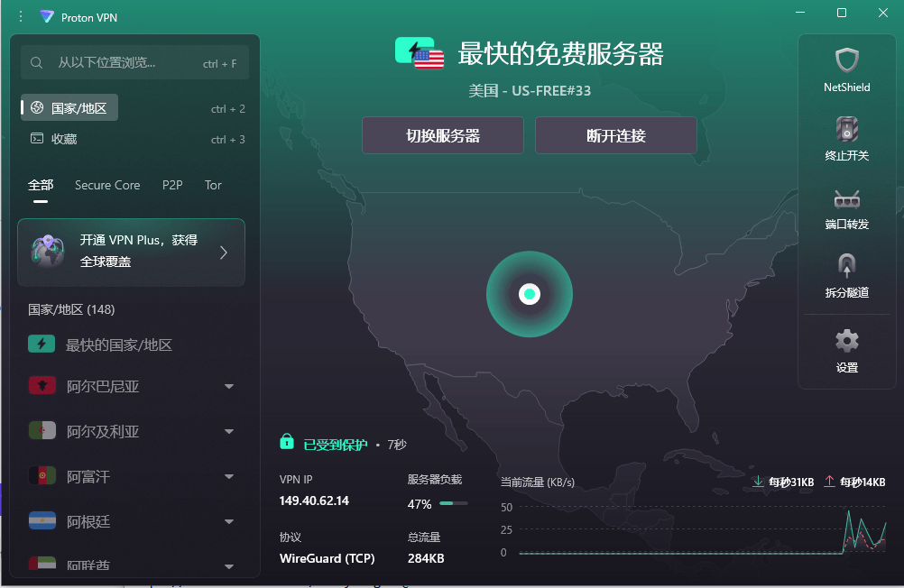Click the search magnifier icon
This screenshot has height=588, width=904.
click(36, 63)
